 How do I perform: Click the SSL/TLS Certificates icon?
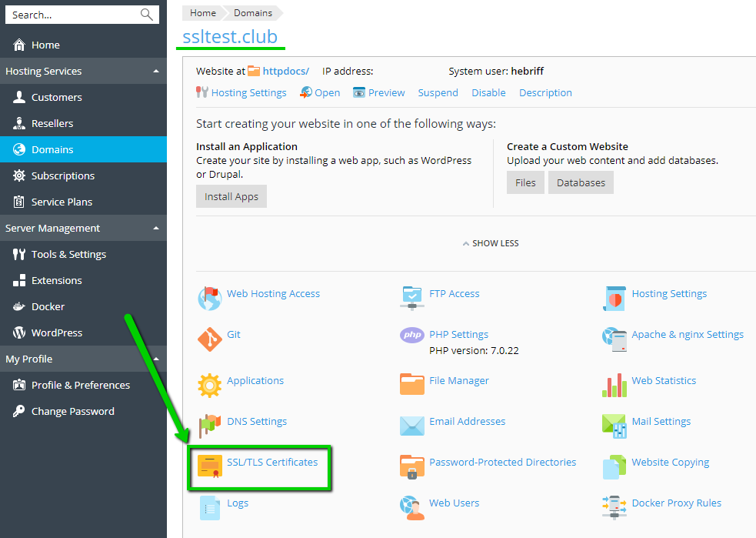tap(210, 466)
